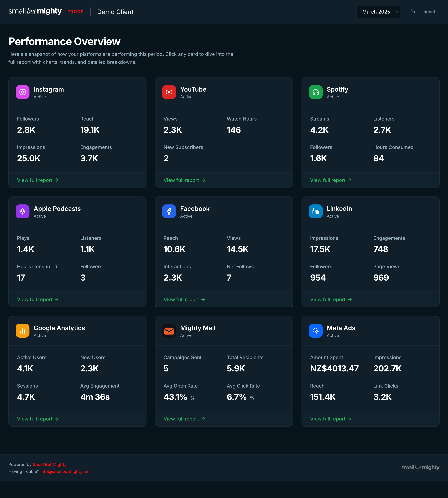This screenshot has width=448, height=498.
Task: Click the YouTube card title
Action: (193, 89)
